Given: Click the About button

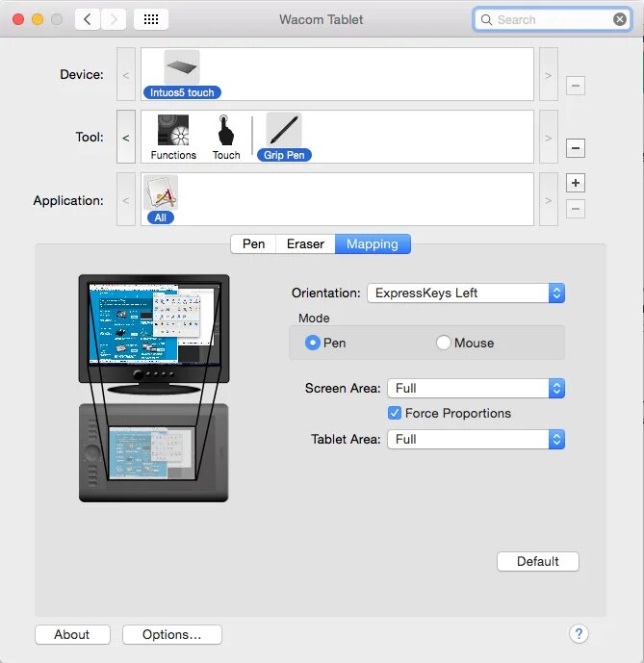Looking at the screenshot, I should (72, 635).
